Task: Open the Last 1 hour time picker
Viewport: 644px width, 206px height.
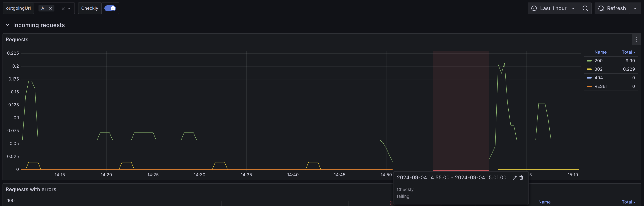Action: (x=553, y=8)
